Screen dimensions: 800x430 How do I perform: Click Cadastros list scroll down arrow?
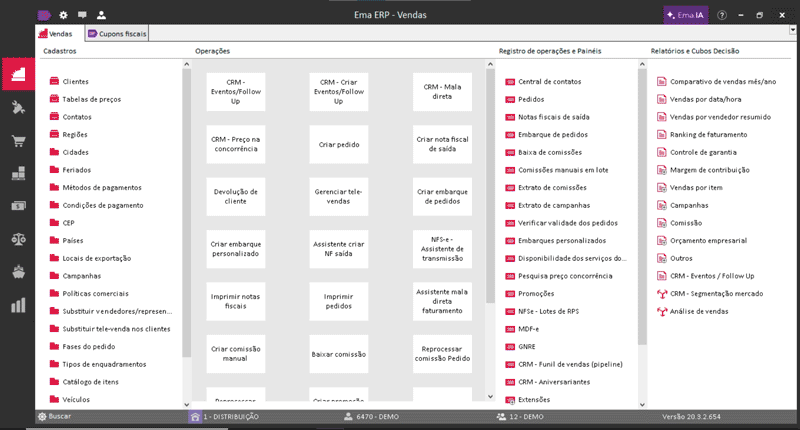pos(186,404)
